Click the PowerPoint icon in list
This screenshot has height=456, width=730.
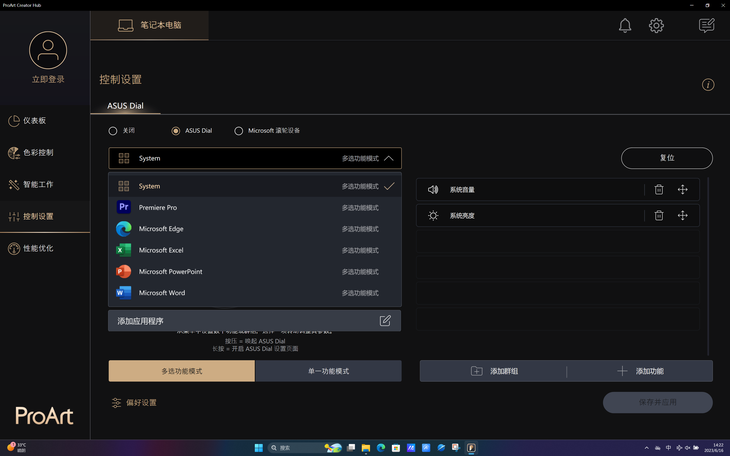coord(123,272)
